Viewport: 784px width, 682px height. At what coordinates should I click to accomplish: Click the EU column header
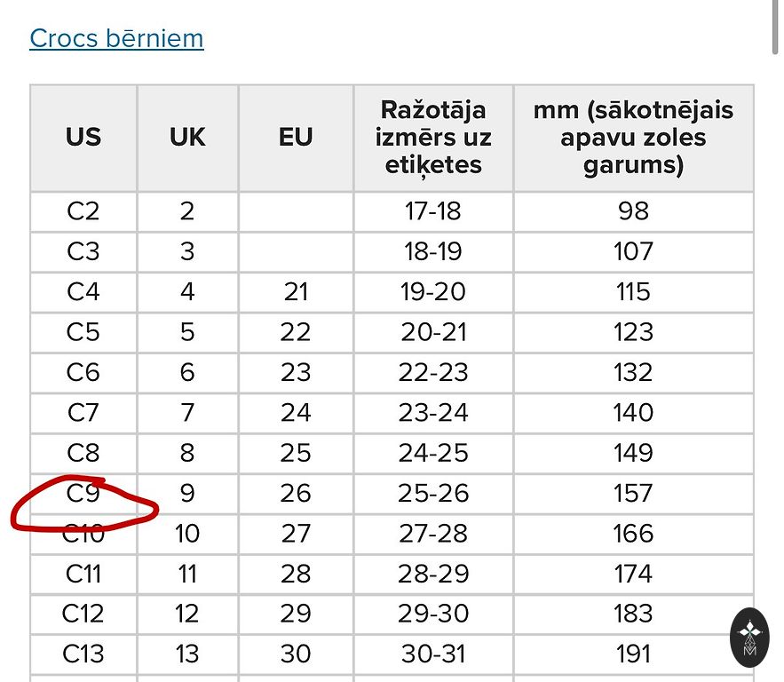point(296,138)
